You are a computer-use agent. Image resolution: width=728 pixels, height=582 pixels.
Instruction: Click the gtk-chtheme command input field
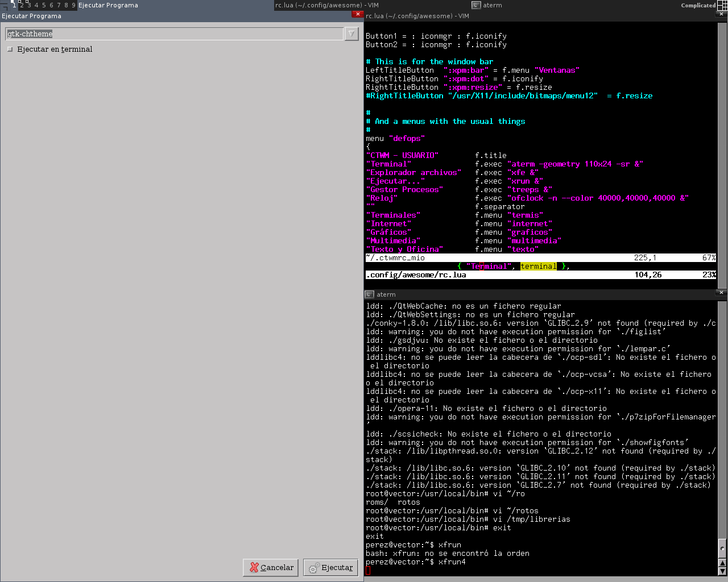click(175, 34)
